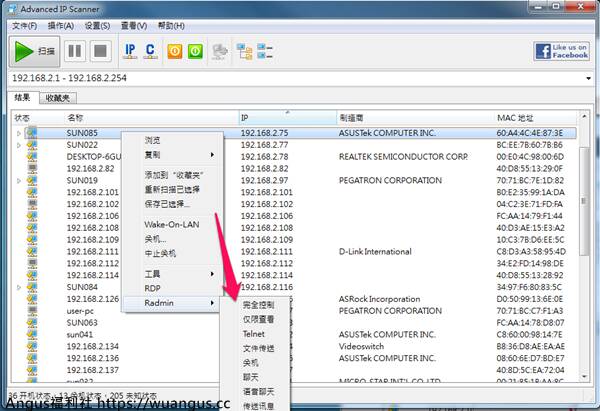The width and height of the screenshot is (600, 411).
Task: Click the expand all tree view icon
Action: coord(244,51)
